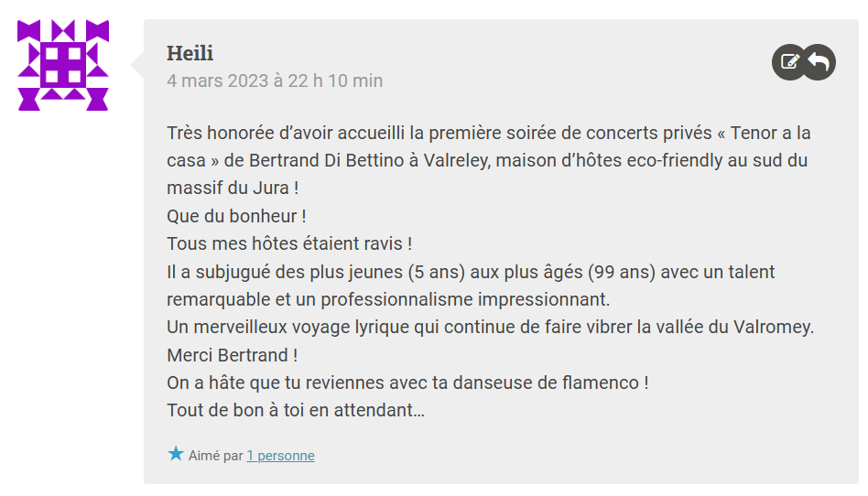The width and height of the screenshot is (868, 496).
Task: Open the "1 personne" likes link
Action: click(280, 456)
